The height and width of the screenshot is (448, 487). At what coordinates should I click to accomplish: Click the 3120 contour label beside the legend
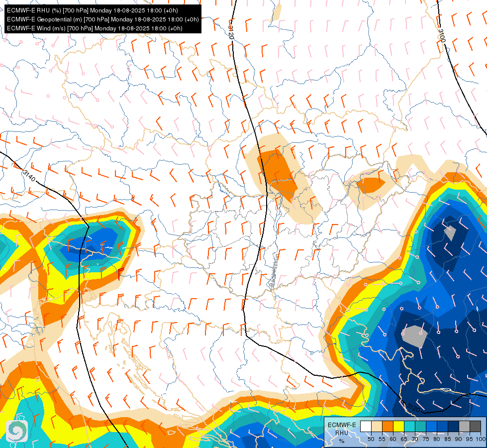tap(413, 407)
